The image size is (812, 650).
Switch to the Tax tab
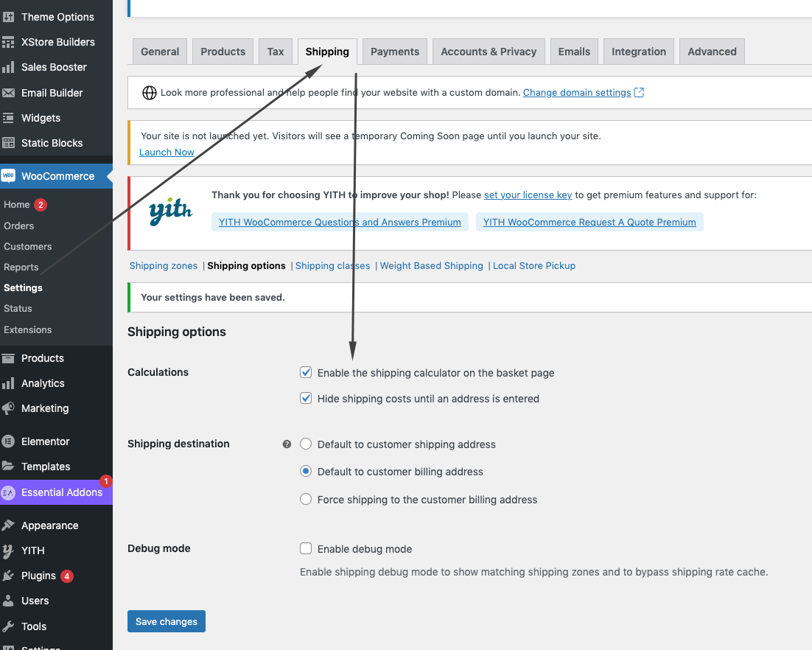[276, 52]
